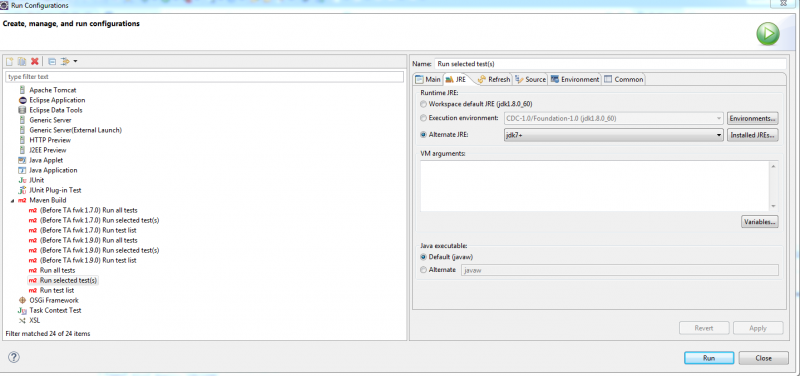Click VM arguments scrollbar up arrow
The image size is (800, 376).
click(773, 166)
